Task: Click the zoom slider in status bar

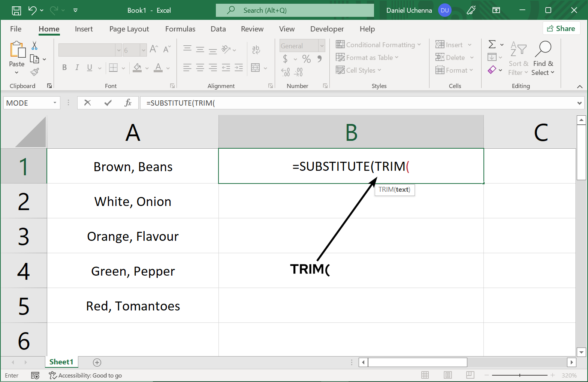Action: (x=520, y=375)
